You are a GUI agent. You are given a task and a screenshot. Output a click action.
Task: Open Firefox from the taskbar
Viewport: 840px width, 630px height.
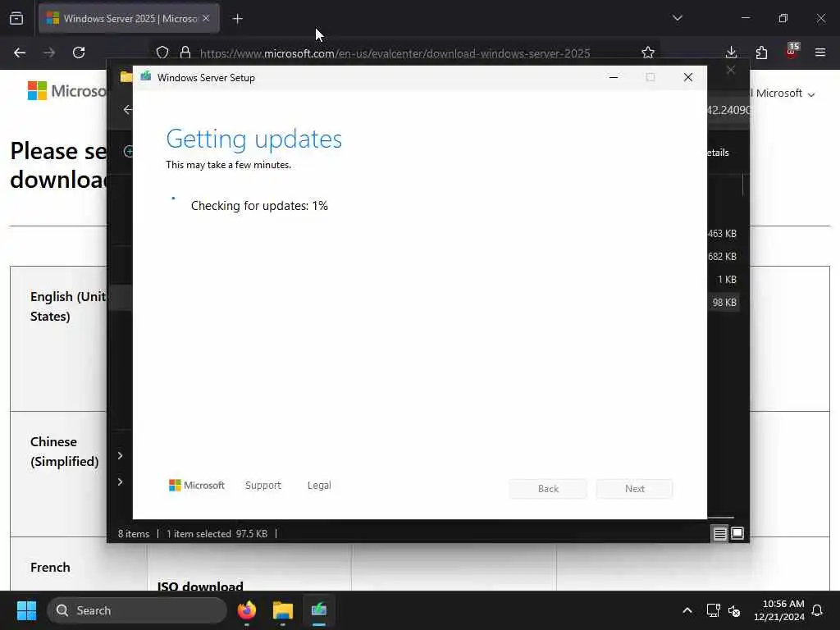tap(247, 610)
